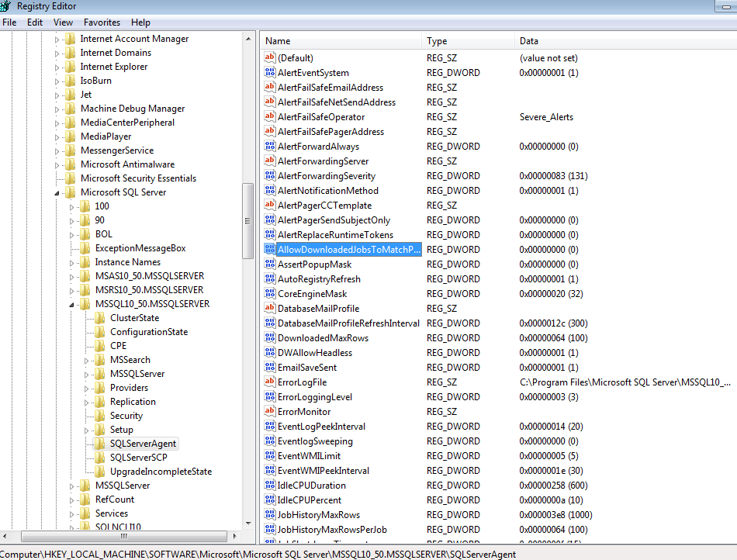737x560 pixels.
Task: Click tree pane scroll down arrow
Action: click(x=248, y=524)
